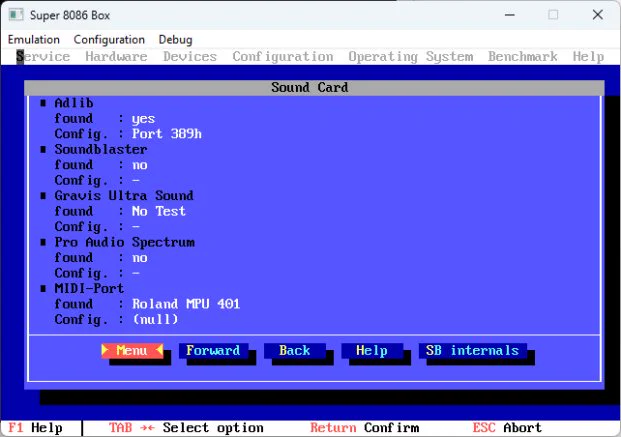Click the Super 8086 Box app icon
The width and height of the screenshot is (621, 437).
tap(16, 15)
